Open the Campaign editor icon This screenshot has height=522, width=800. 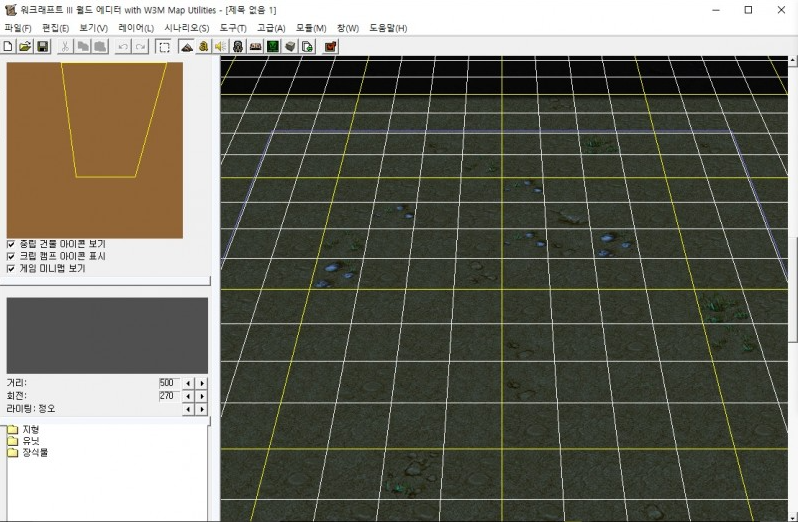pos(255,47)
